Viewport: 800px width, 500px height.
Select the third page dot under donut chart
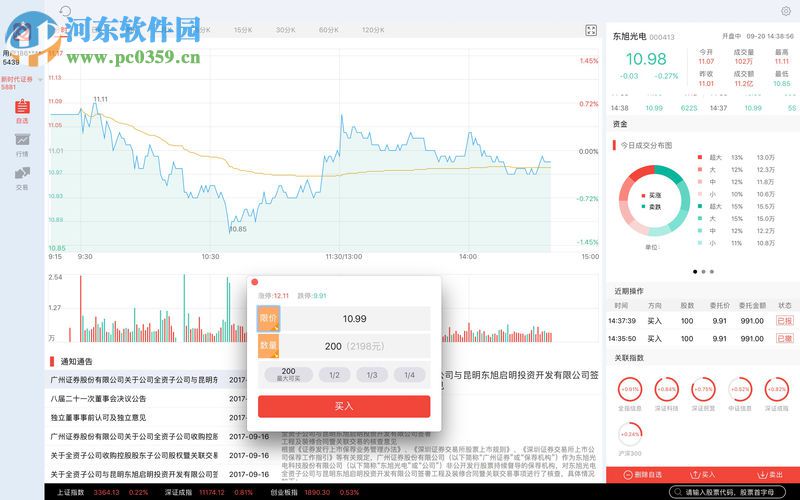click(712, 271)
